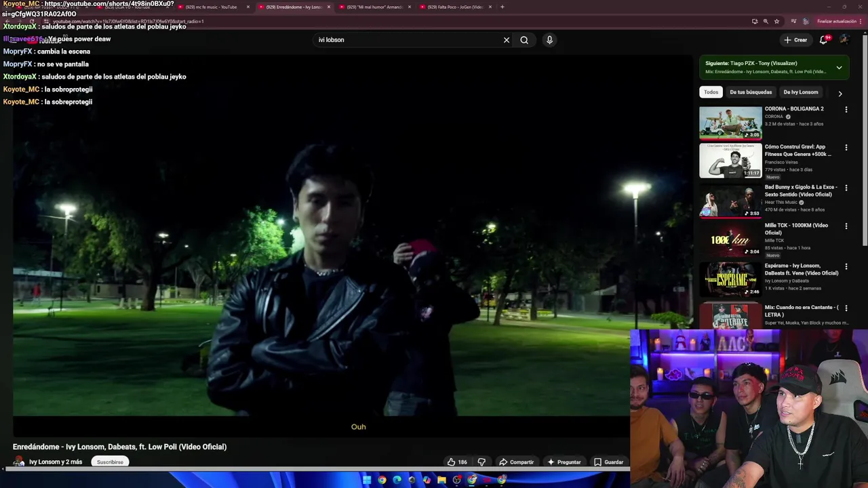Screen dimensions: 868x488
Task: Open options for Bad Bunny Sexto Sentido video
Action: (846, 187)
